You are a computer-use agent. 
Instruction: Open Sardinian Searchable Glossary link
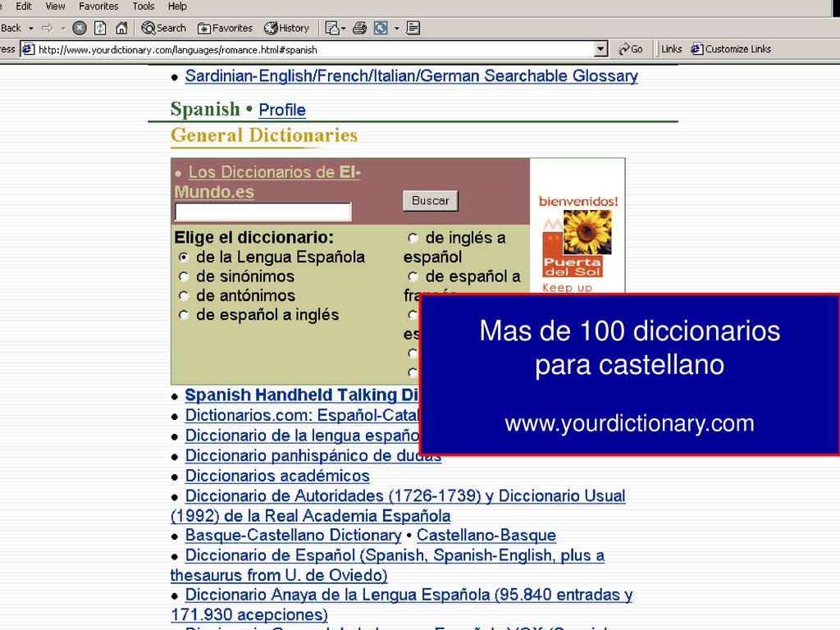412,76
